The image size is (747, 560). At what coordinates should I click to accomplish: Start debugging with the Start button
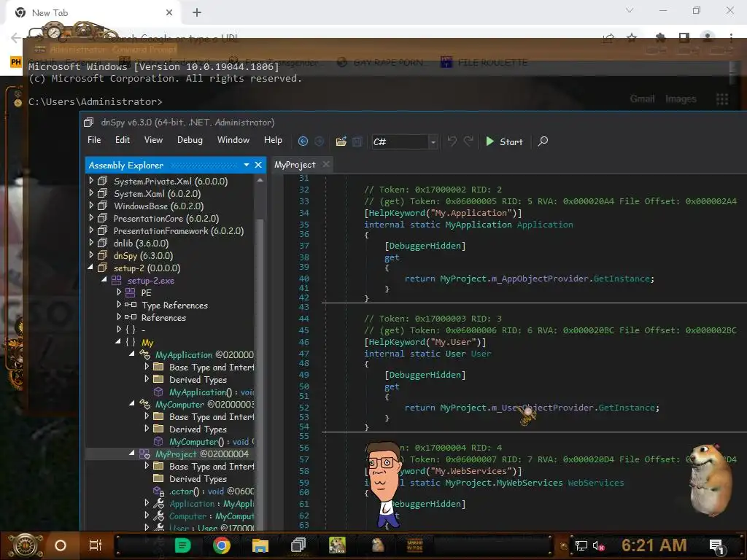(x=504, y=141)
